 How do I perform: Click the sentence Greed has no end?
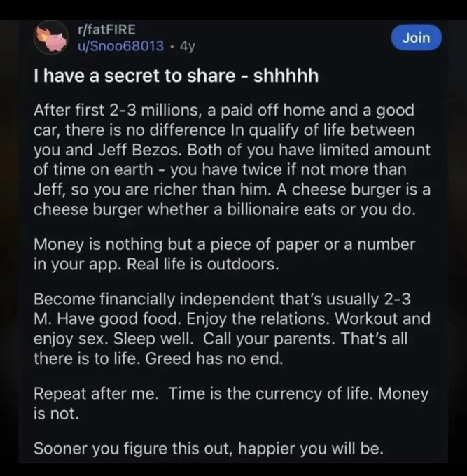[214, 359]
